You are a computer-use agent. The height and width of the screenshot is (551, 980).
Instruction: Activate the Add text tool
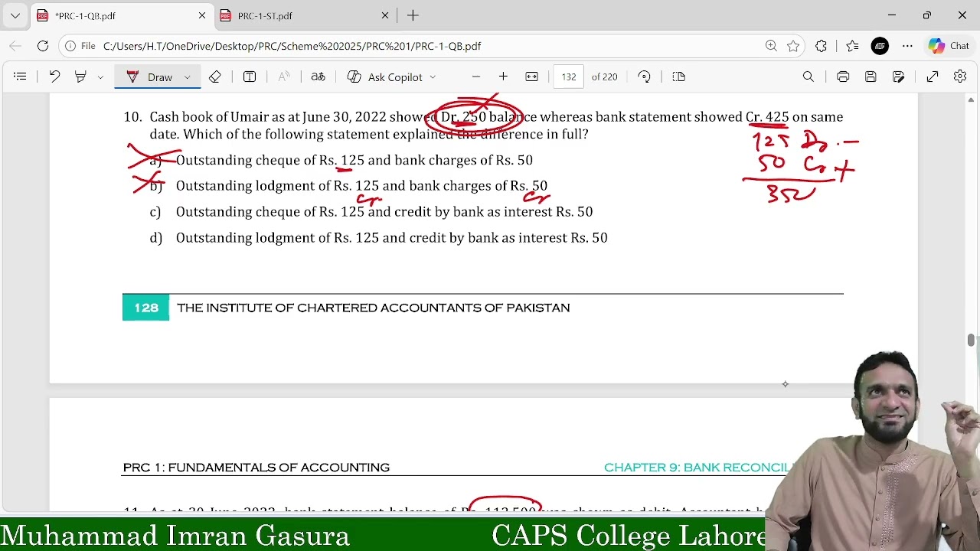(250, 77)
